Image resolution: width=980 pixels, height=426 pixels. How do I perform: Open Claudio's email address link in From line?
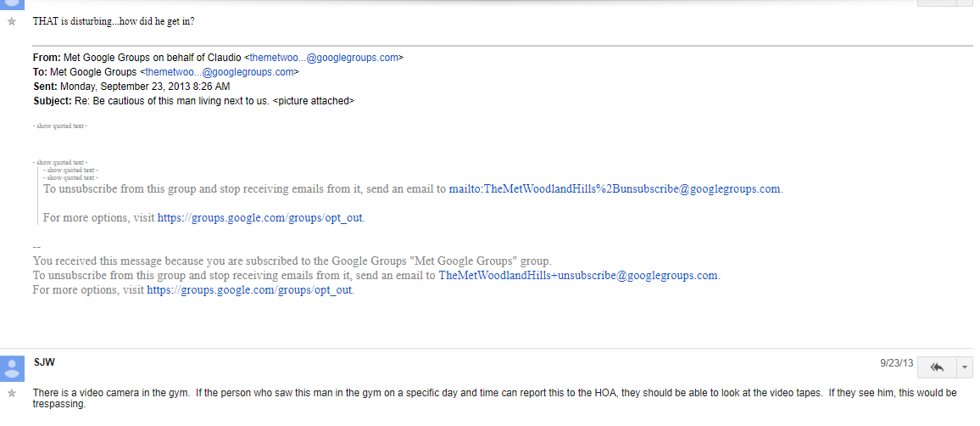pyautogui.click(x=324, y=58)
